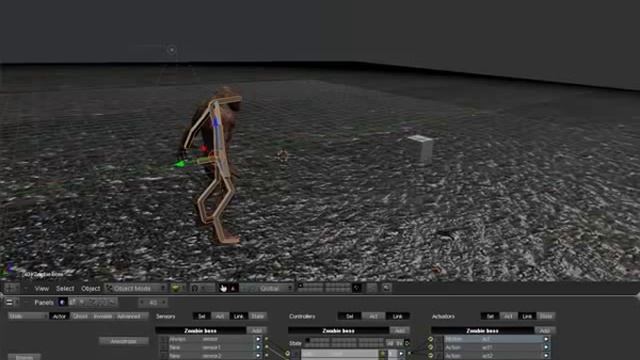This screenshot has height=360, width=640.
Task: Expand the Motion act actuator arrow
Action: (x=546, y=339)
